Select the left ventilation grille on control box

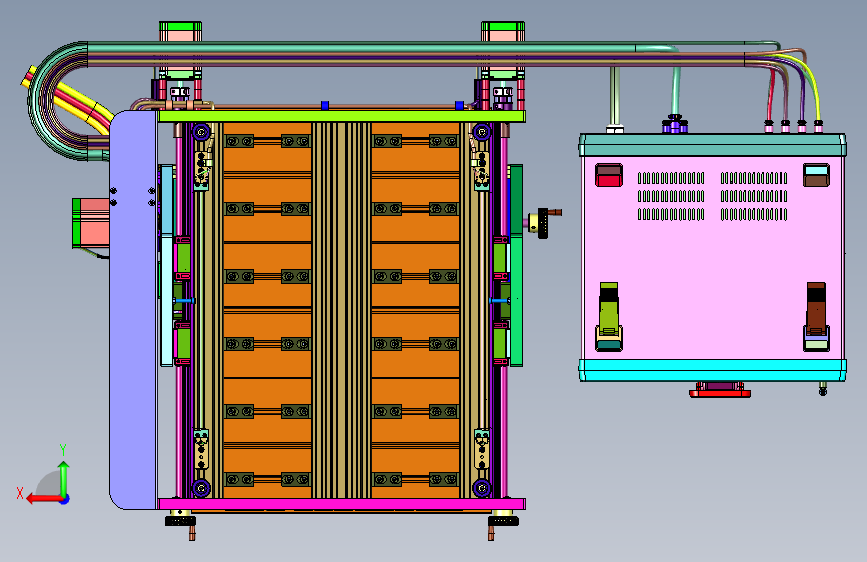coord(671,196)
